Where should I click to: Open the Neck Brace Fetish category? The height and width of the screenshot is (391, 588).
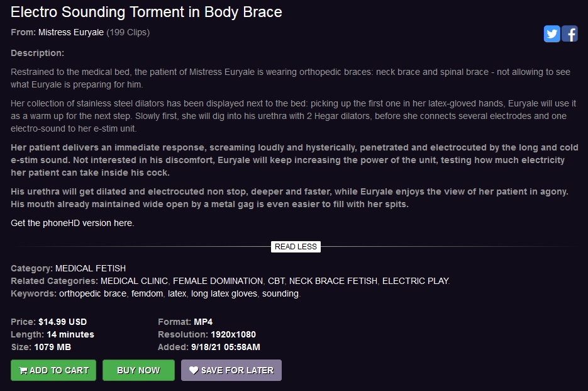(x=333, y=281)
